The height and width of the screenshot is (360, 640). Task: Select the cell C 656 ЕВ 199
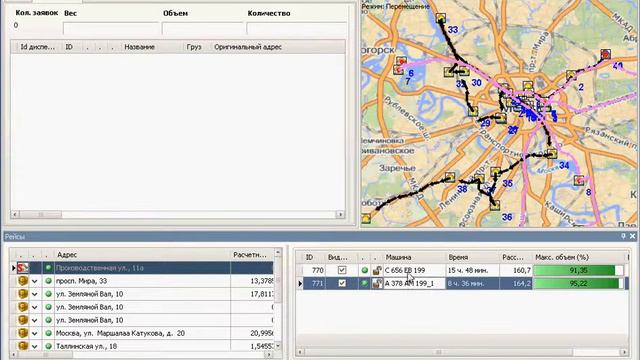click(414, 270)
